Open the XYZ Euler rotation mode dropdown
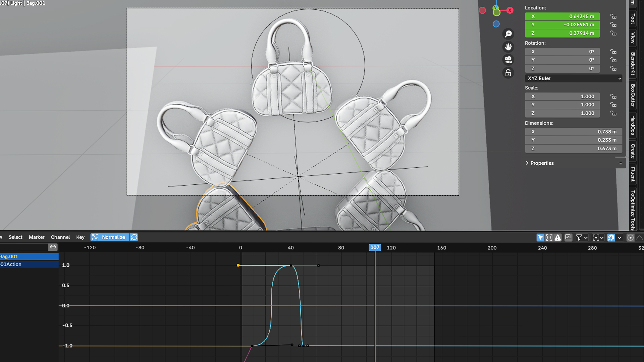This screenshot has width=644, height=362. point(574,78)
